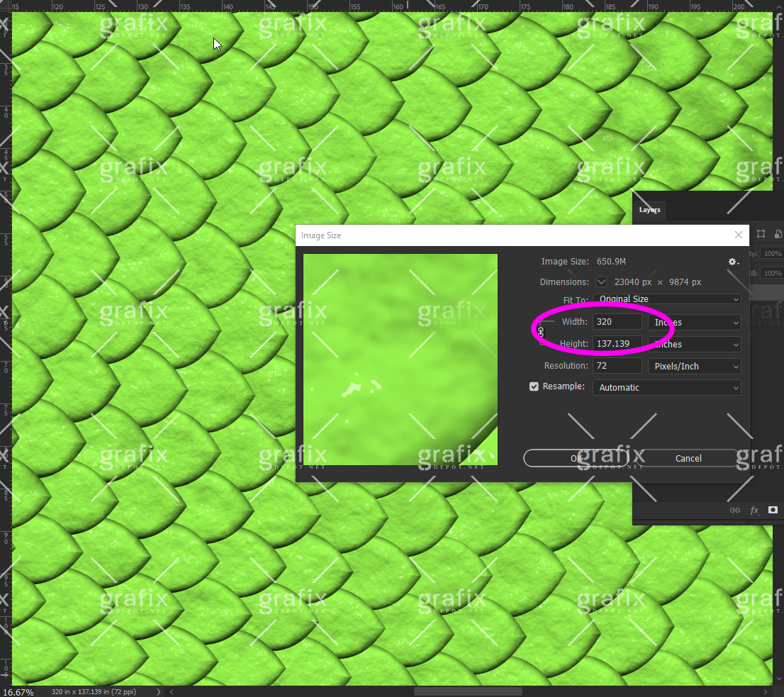Click the constrain proportions chain-link icon
This screenshot has height=697, width=784.
coord(541,332)
